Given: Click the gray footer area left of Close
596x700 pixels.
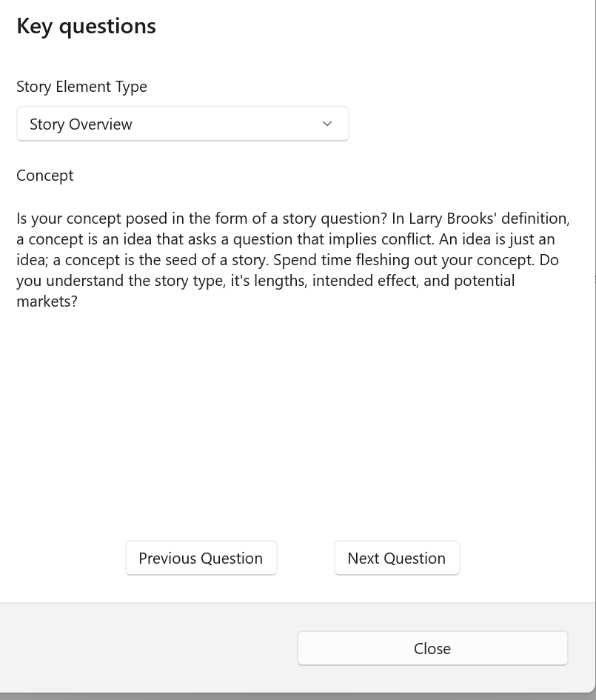Looking at the screenshot, I should pyautogui.click(x=147, y=648).
